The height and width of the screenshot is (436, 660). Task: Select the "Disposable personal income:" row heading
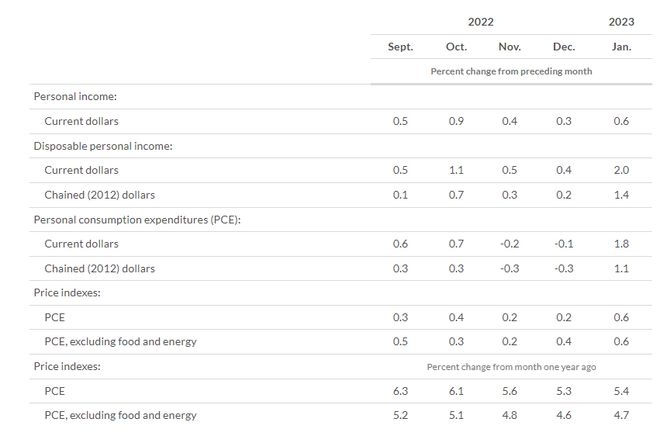tap(103, 146)
